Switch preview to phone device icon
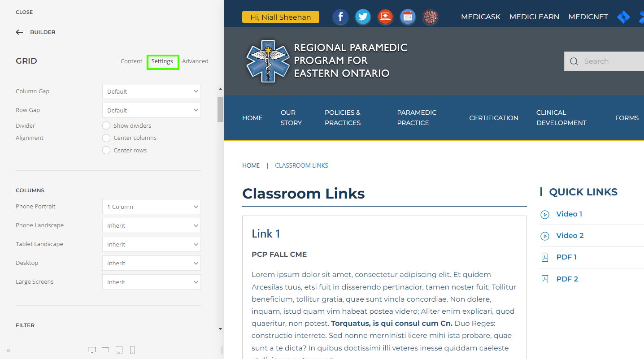The image size is (644, 359). point(132,350)
